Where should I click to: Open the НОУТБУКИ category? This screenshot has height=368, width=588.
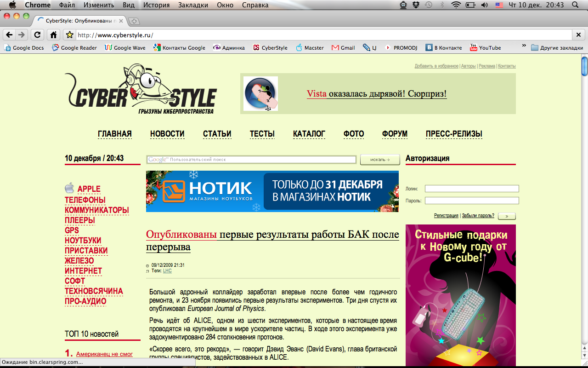tap(83, 241)
